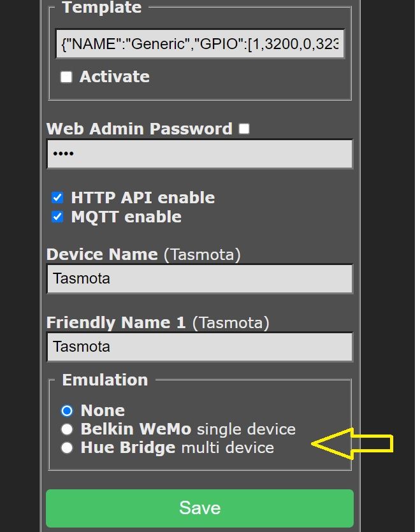Enable the Activate template checkbox
This screenshot has width=420, height=532.
click(x=66, y=77)
